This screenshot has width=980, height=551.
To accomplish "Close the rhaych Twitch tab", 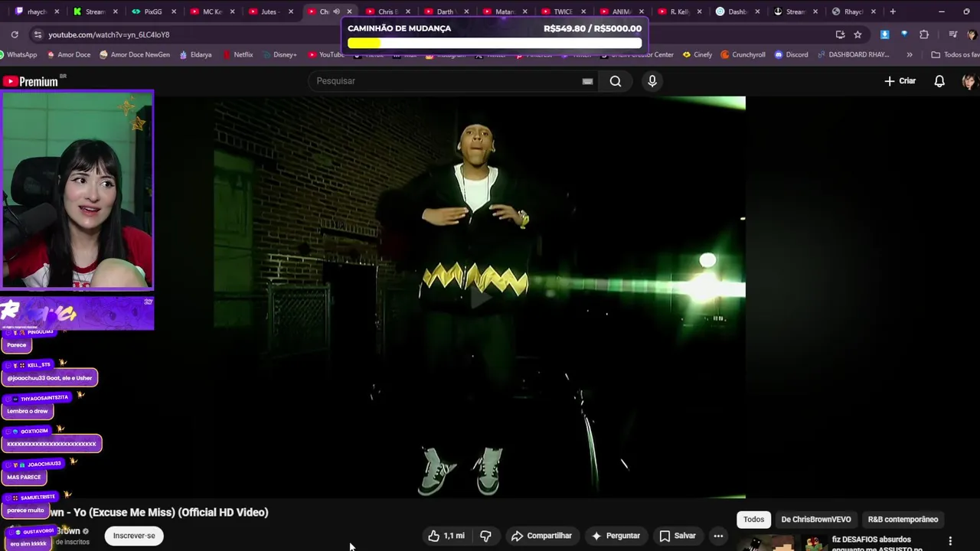I will [57, 11].
